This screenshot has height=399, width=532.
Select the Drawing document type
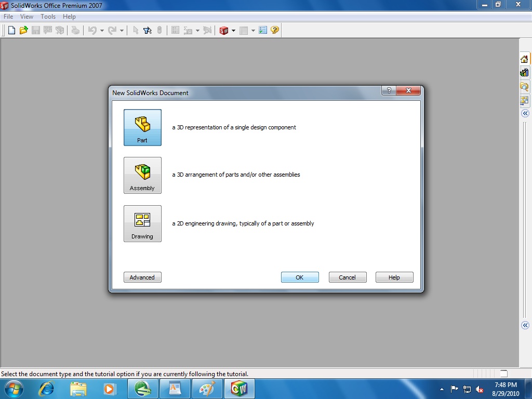(142, 223)
